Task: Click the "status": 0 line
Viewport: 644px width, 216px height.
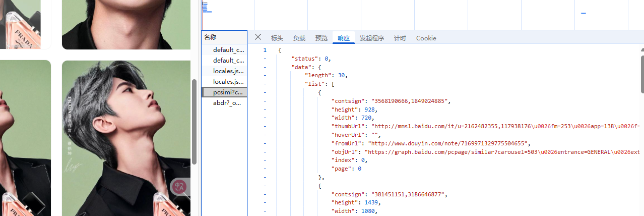Action: 311,59
